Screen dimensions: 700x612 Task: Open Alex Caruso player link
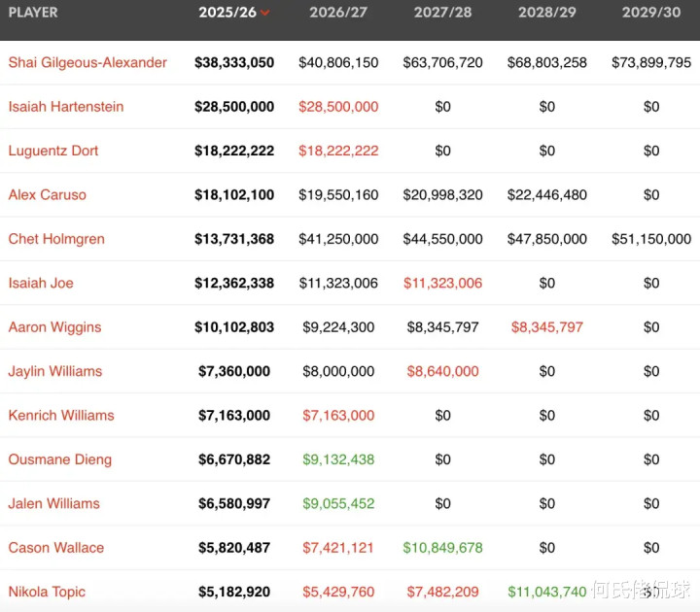point(47,194)
